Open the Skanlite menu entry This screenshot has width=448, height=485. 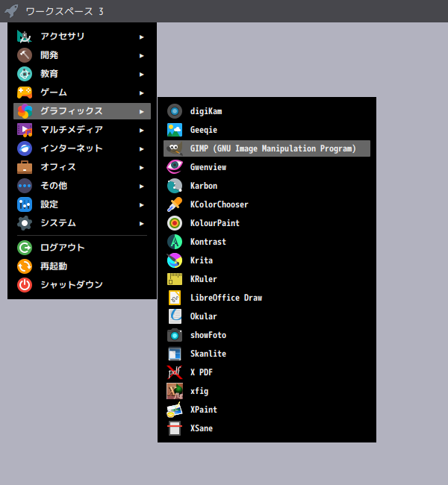[267, 354]
